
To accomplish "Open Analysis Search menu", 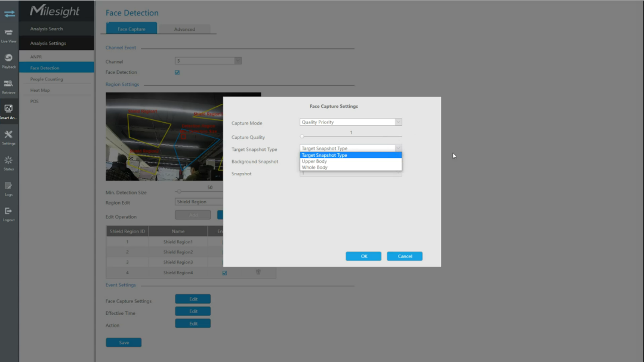I will (x=57, y=29).
